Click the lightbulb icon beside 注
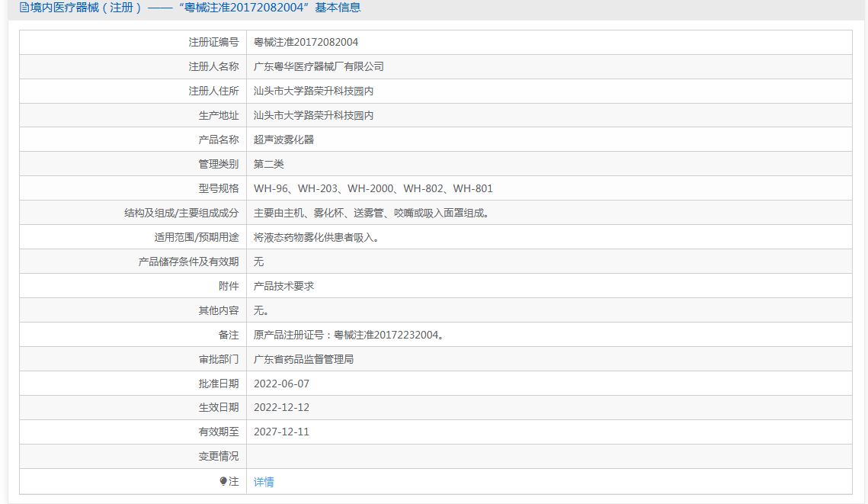 pyautogui.click(x=223, y=481)
